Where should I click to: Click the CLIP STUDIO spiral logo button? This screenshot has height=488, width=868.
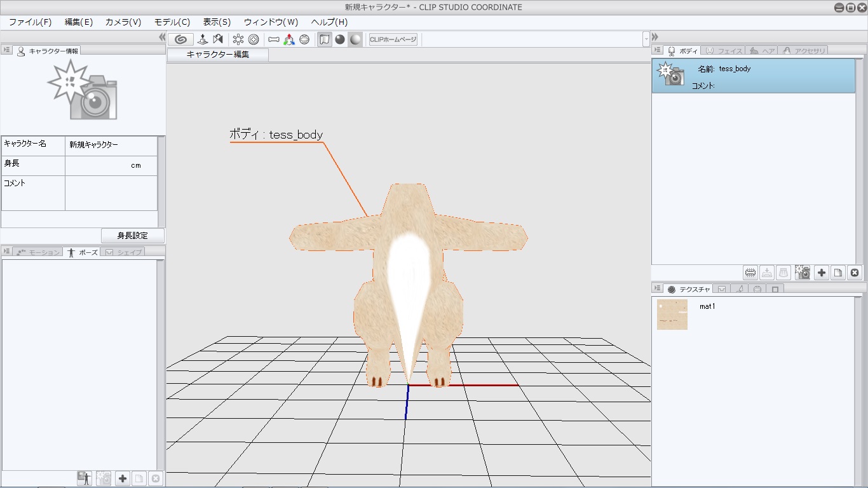180,39
